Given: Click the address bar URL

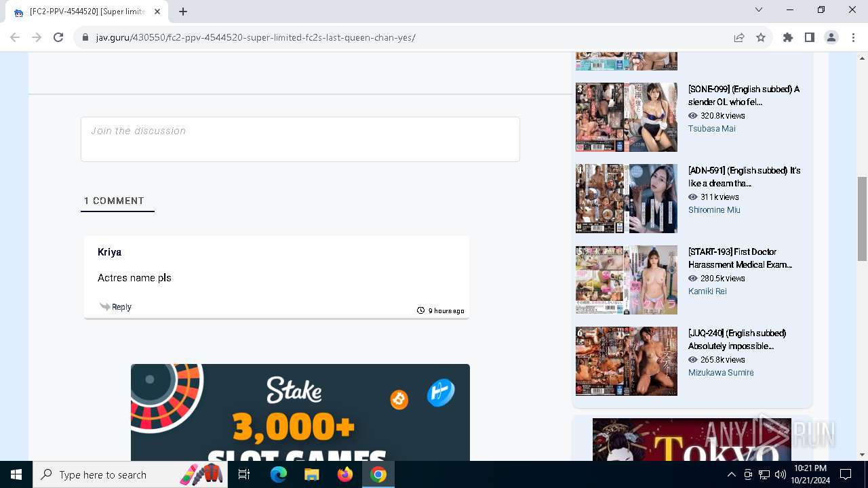Looking at the screenshot, I should (256, 37).
